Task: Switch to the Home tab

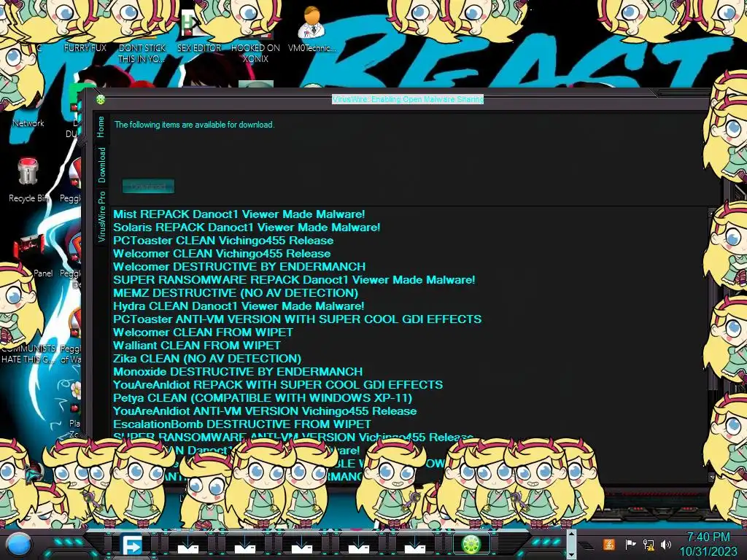Action: pos(101,127)
